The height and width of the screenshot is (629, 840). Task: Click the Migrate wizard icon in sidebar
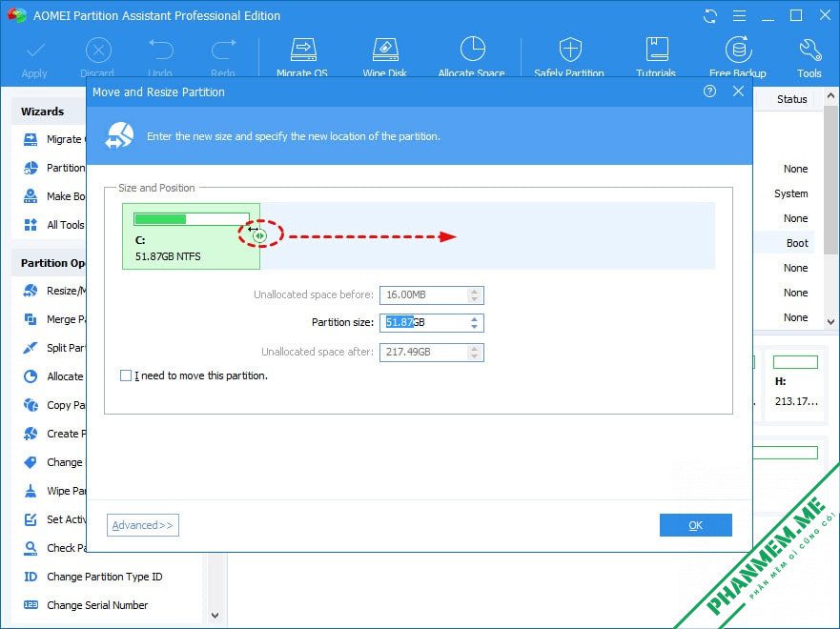(x=31, y=140)
